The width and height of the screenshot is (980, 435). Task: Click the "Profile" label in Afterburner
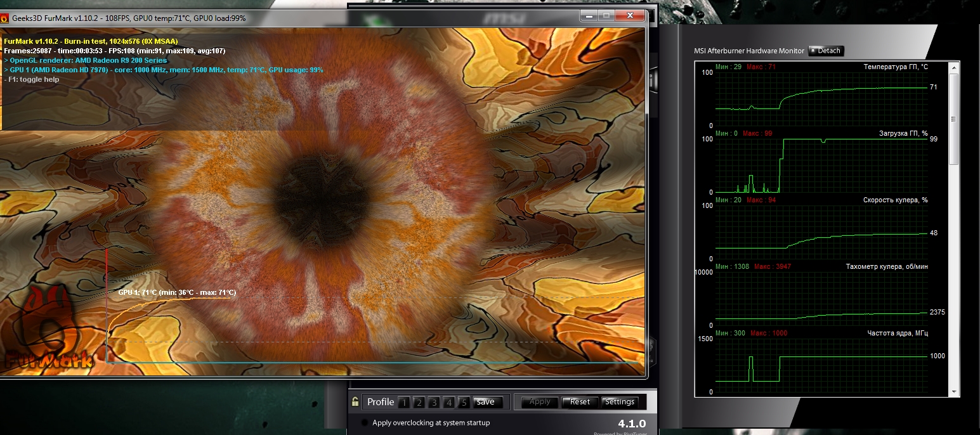(381, 402)
